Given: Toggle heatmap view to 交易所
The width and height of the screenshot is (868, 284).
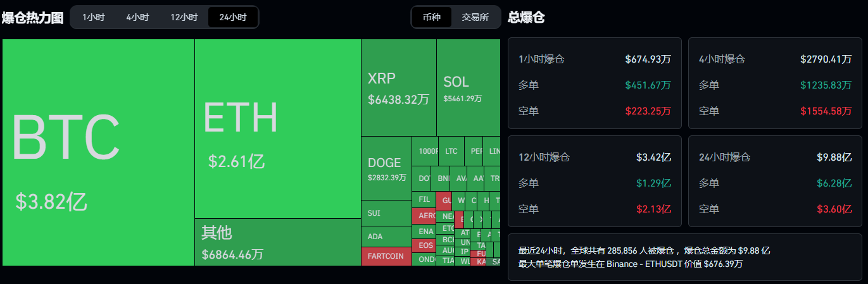Looking at the screenshot, I should 475,17.
